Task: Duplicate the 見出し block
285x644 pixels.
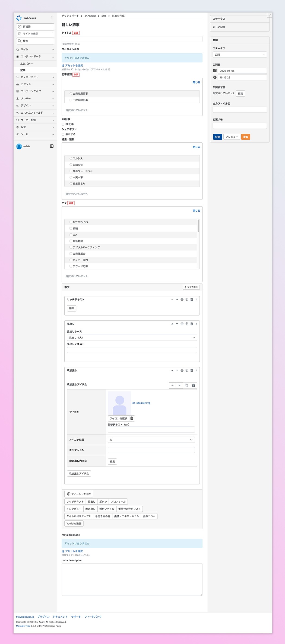Action: tap(187, 324)
